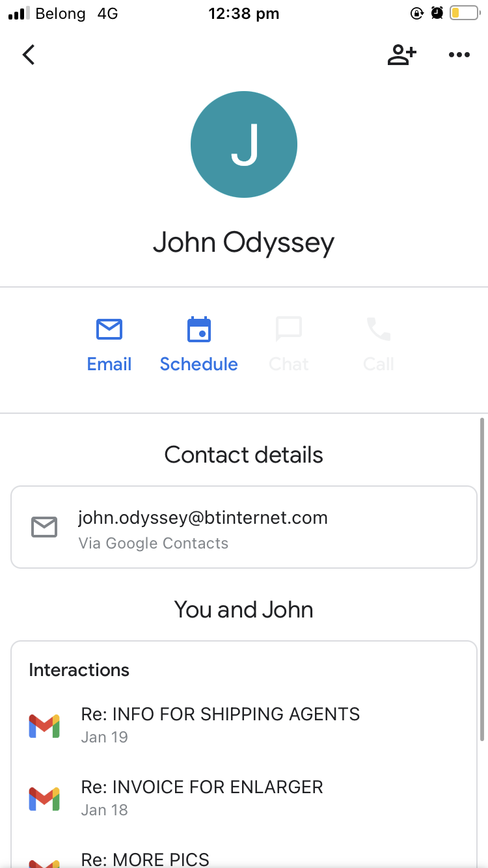Tap the greyed-out Chat bubble icon
Screen dimensions: 488x868
[x=289, y=329]
